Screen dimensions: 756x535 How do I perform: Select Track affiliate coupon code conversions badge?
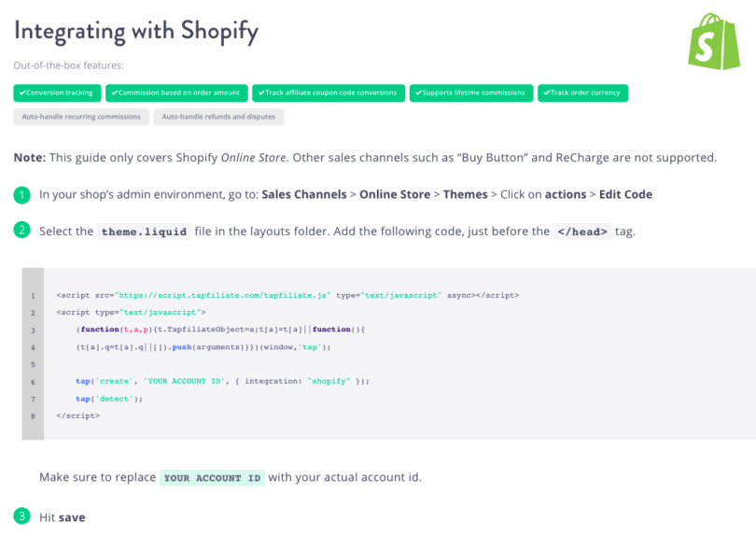pyautogui.click(x=328, y=93)
